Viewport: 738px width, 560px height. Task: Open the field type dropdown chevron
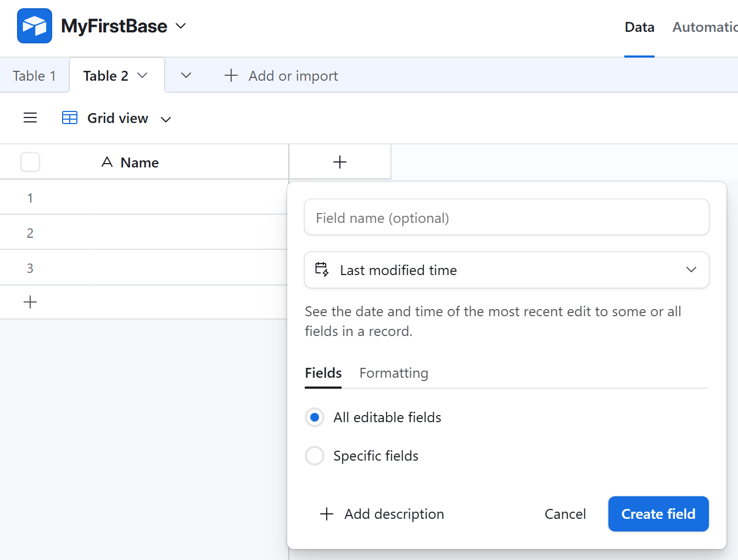(691, 270)
